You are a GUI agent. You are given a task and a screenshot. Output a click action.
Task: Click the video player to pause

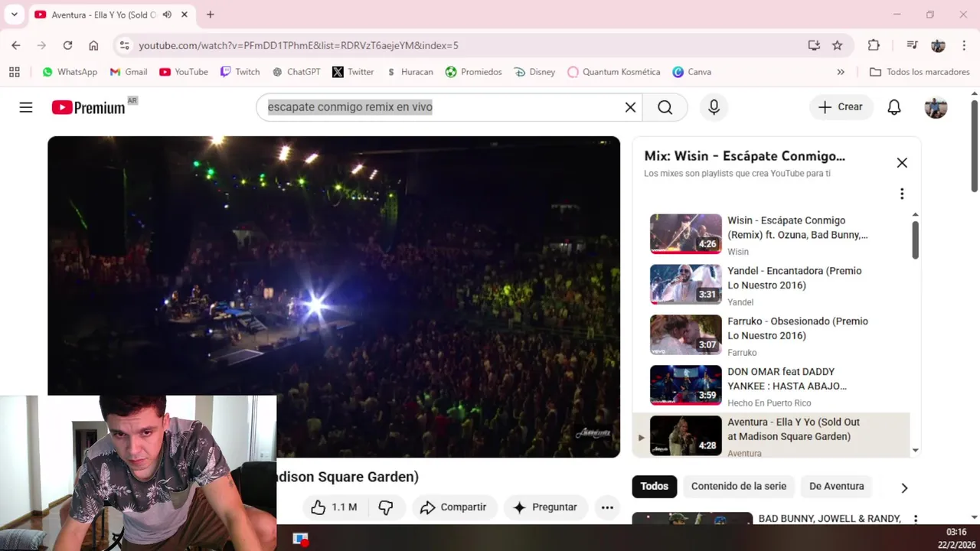(334, 296)
